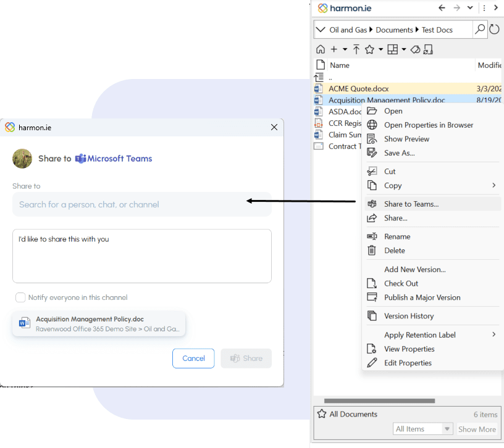Open dropdown arrow next to plus icon

[345, 49]
